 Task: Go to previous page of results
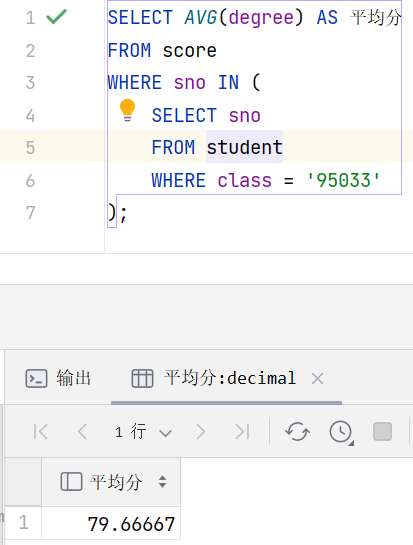click(x=82, y=432)
